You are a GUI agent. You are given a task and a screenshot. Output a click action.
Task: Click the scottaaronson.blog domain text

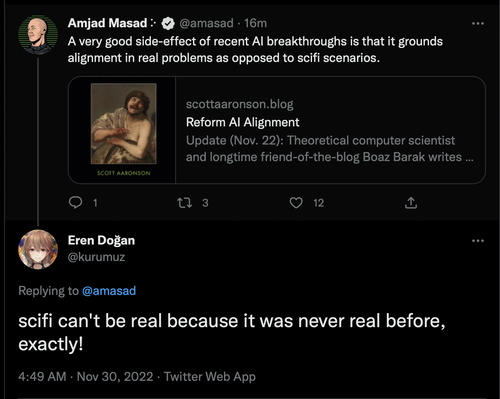tap(240, 104)
